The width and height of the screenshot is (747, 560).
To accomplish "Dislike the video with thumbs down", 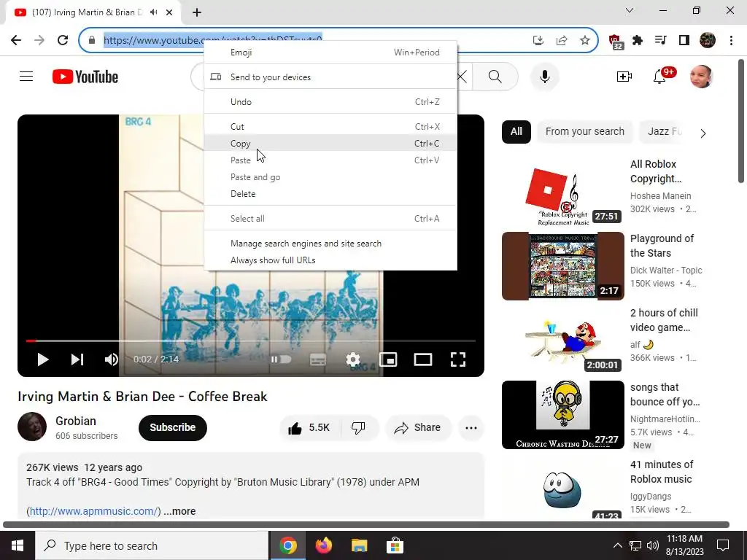I will coord(358,427).
